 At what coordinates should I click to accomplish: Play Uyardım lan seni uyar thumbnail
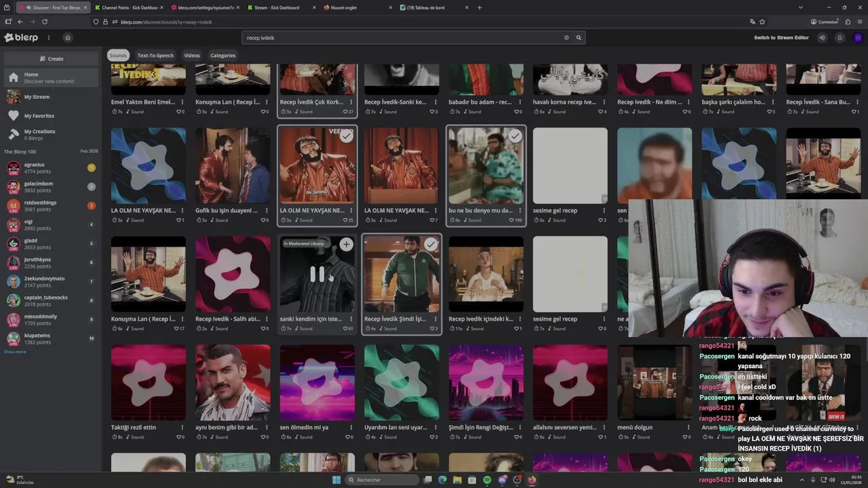tap(401, 382)
